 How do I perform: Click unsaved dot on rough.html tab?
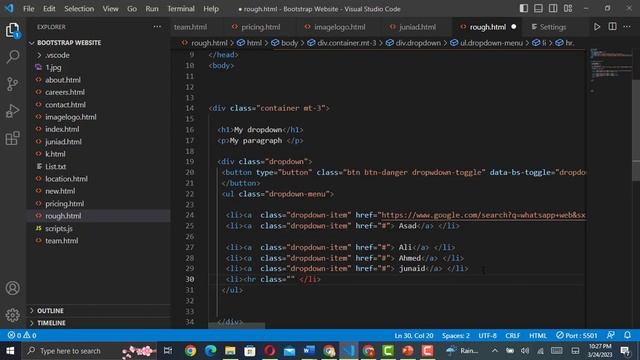[513, 27]
